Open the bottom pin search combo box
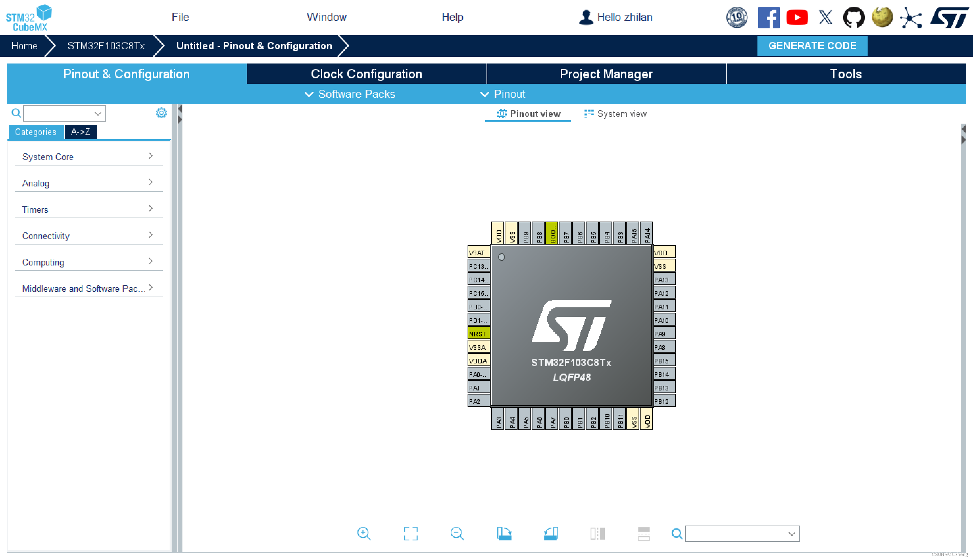 742,534
